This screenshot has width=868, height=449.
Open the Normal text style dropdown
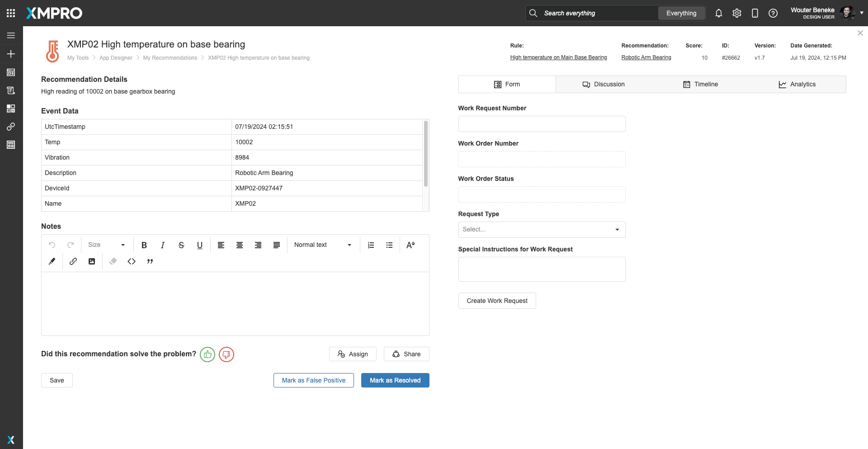[323, 245]
